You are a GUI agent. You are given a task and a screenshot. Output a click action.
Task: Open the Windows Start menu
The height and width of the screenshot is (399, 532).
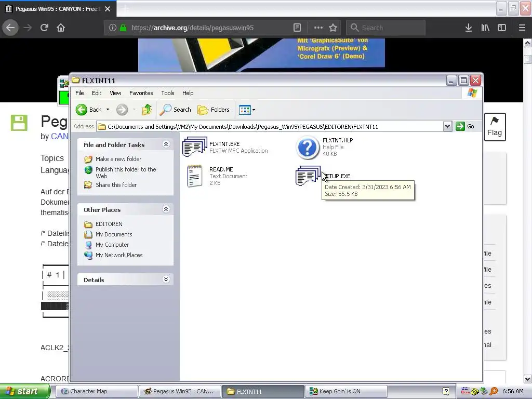24,391
